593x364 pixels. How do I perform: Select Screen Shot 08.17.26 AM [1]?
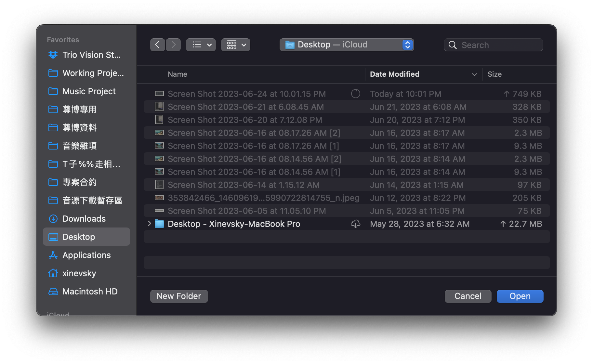click(x=347, y=146)
